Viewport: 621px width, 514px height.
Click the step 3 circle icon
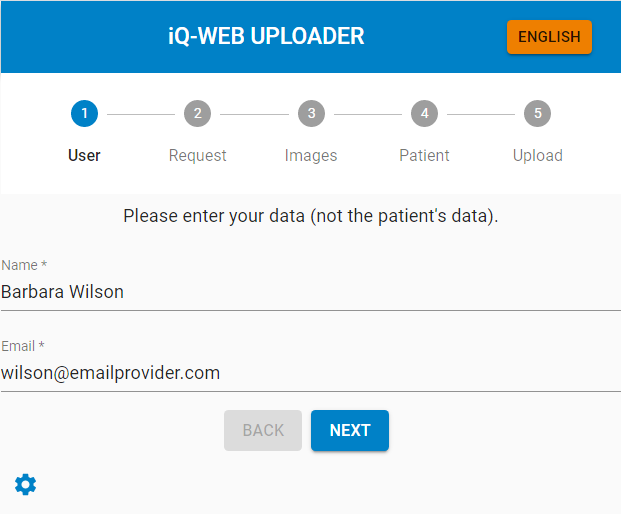click(311, 113)
